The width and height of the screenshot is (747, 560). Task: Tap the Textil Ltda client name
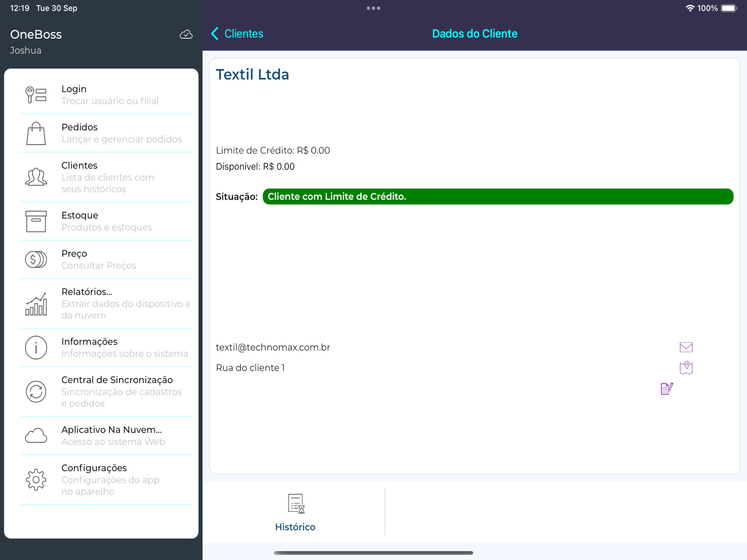[252, 74]
